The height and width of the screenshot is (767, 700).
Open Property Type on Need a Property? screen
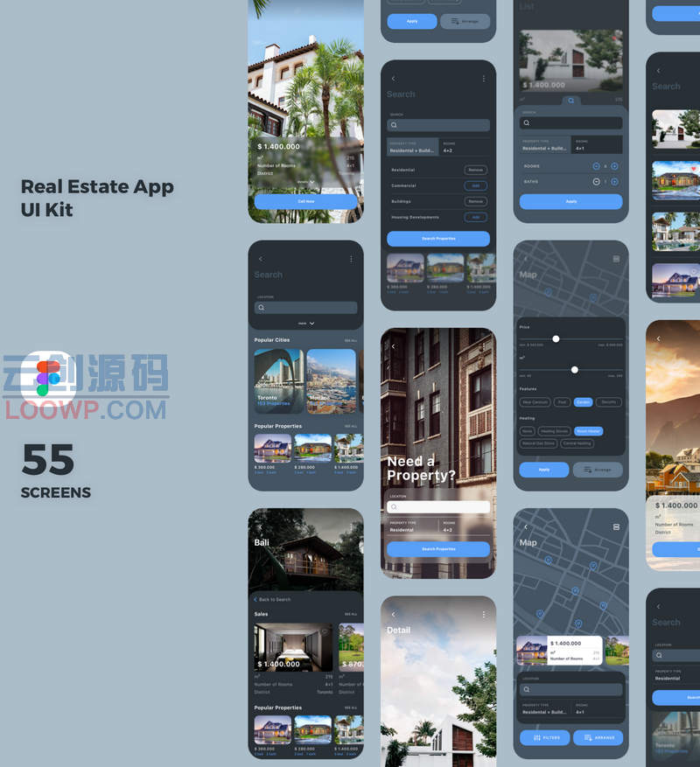pos(413,526)
